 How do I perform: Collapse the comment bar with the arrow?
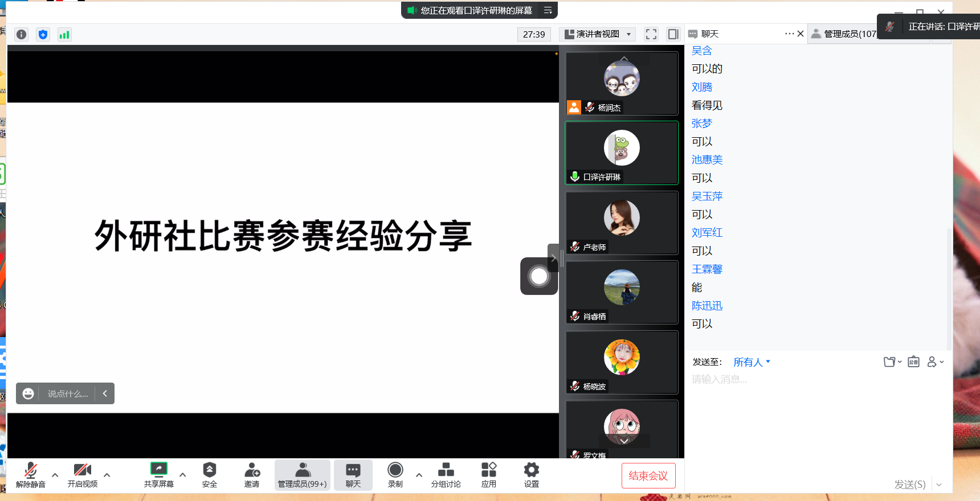coord(105,393)
